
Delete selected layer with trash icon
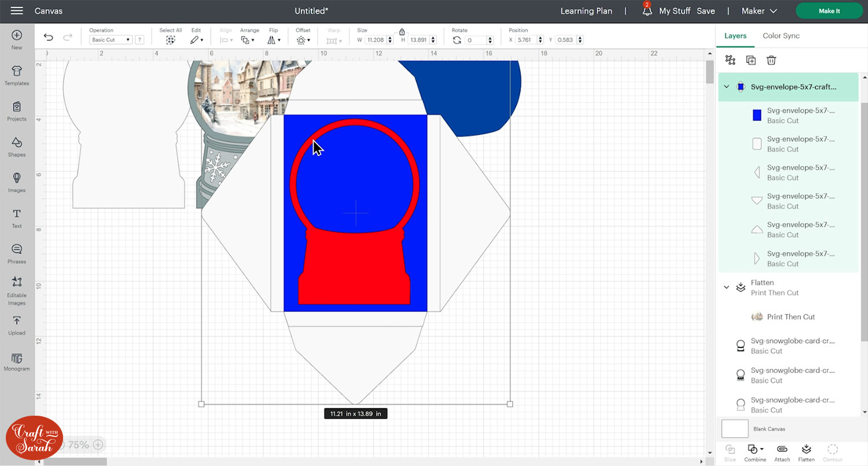pyautogui.click(x=771, y=60)
